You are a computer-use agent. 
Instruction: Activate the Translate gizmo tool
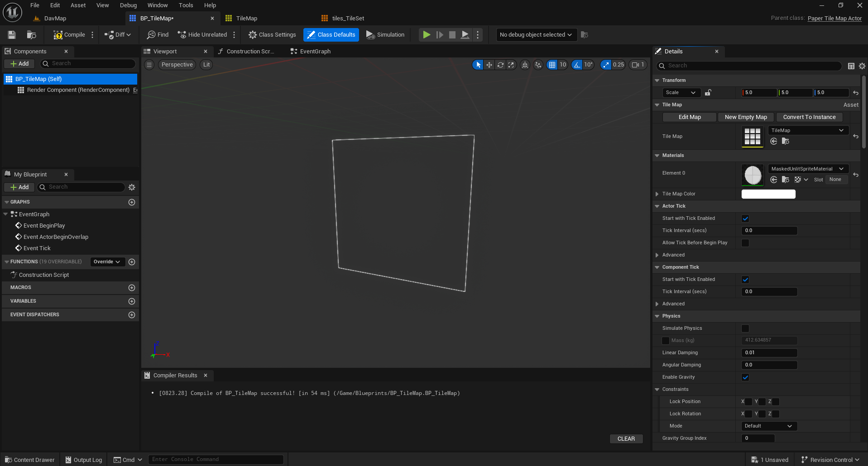pos(489,65)
